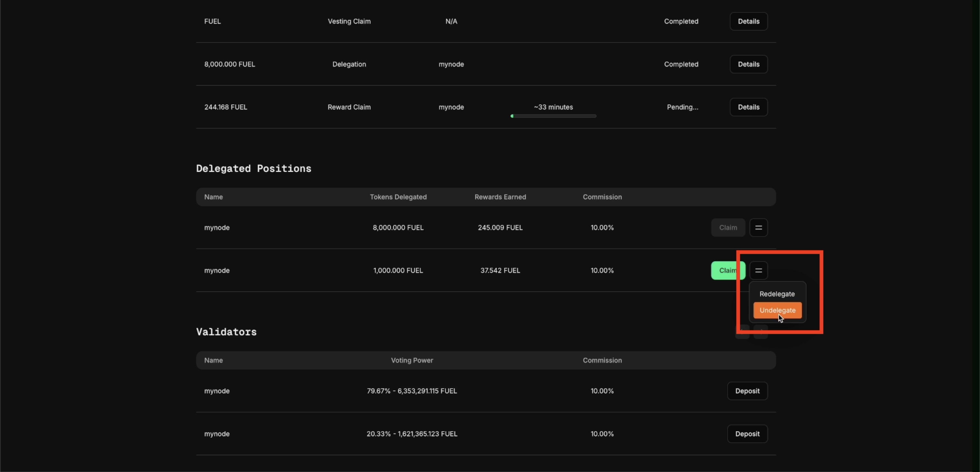Toggle options menu for the 1,000 FUEL position
This screenshot has height=472, width=980.
tap(758, 271)
